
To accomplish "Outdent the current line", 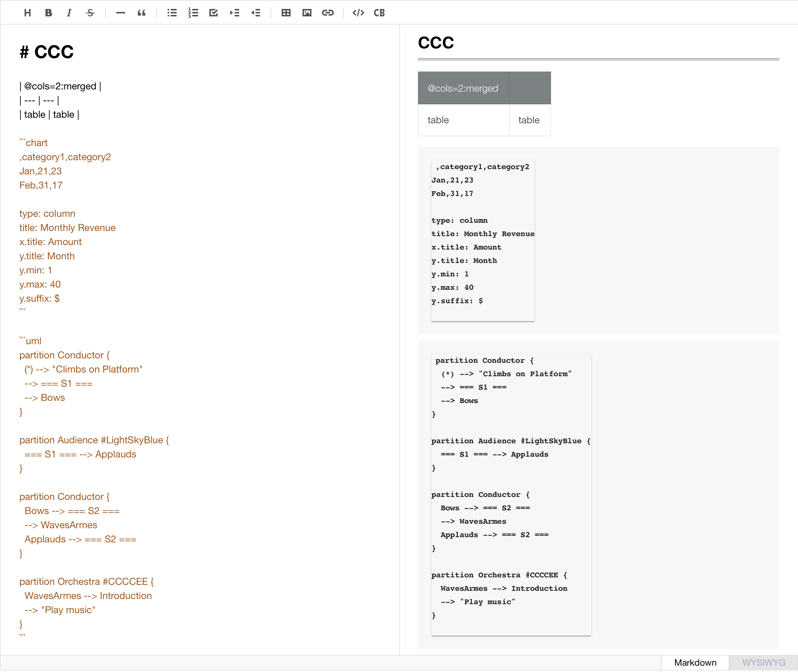I will 256,13.
